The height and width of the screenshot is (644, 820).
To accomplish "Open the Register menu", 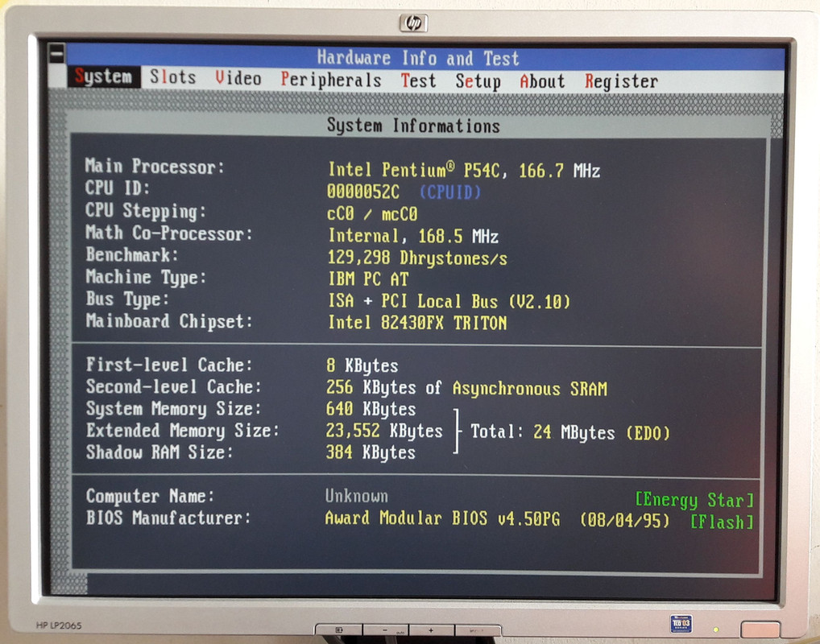I will point(621,81).
